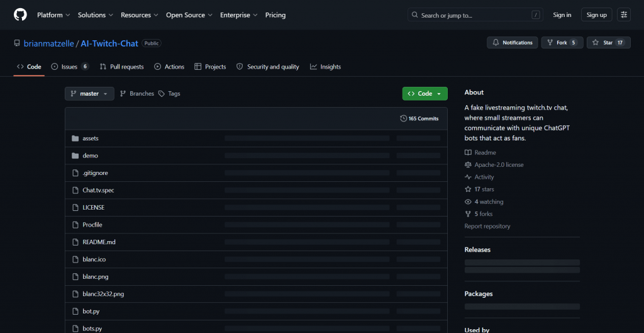Viewport: 644px width, 333px height.
Task: Click the pulse icon beside Activity
Action: point(468,177)
